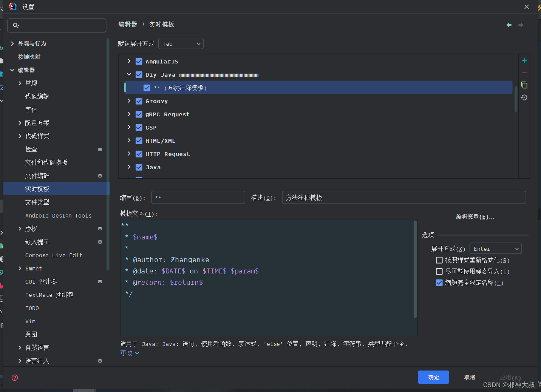541x392 pixels.
Task: Open the 字体 settings page
Action: pos(31,110)
